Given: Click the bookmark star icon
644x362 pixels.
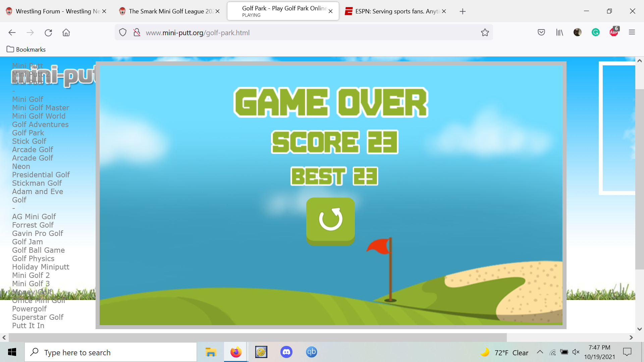Looking at the screenshot, I should 485,33.
